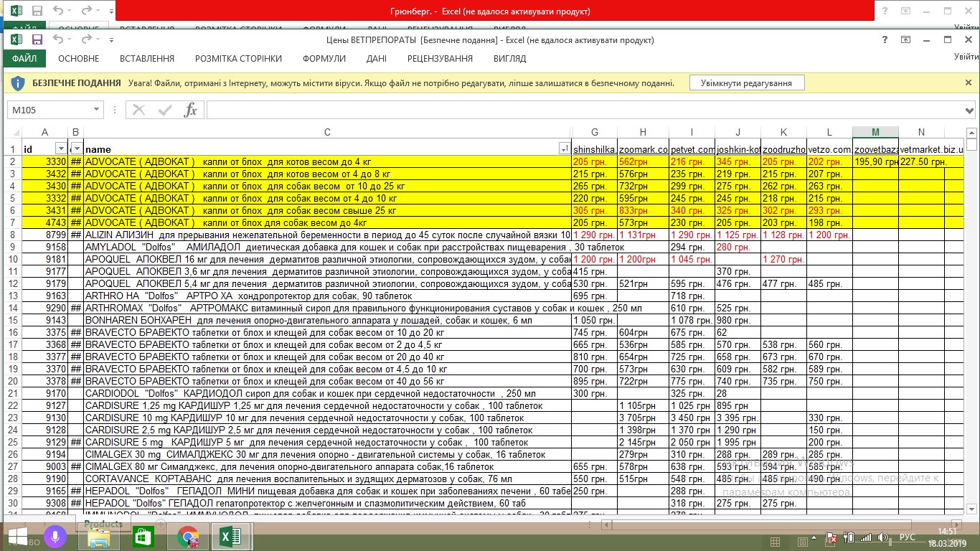Click the РУС language indicator in tray
The image size is (980, 551).
tap(908, 537)
